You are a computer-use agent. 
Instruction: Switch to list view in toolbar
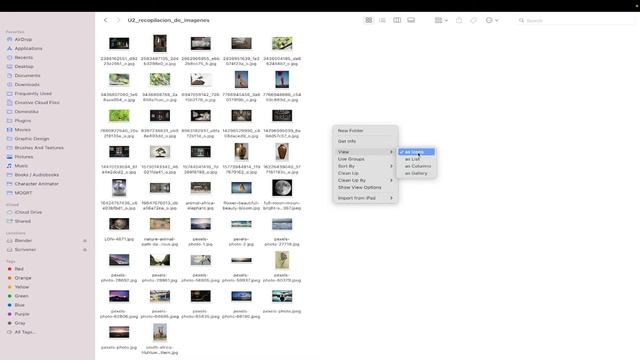[382, 20]
